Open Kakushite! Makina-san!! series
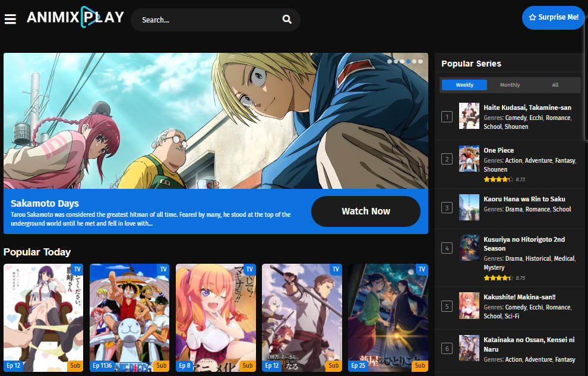Screen dimensions: 588x376 tap(519, 297)
